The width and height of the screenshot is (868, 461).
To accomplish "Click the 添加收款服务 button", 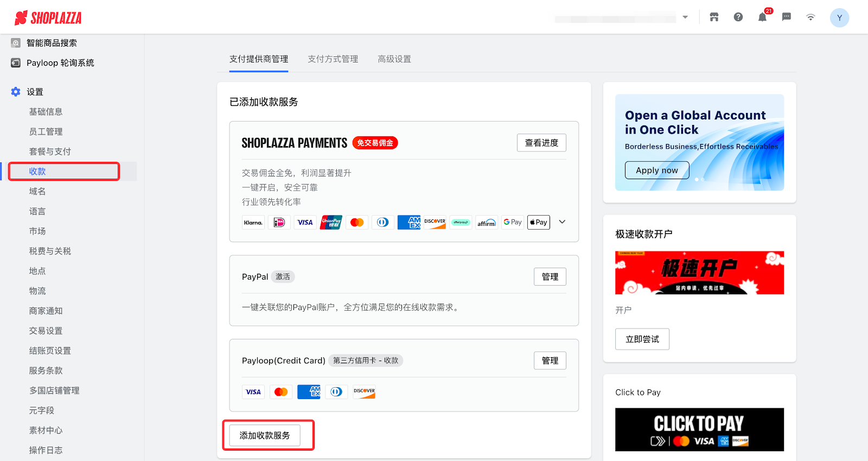I will pyautogui.click(x=265, y=435).
